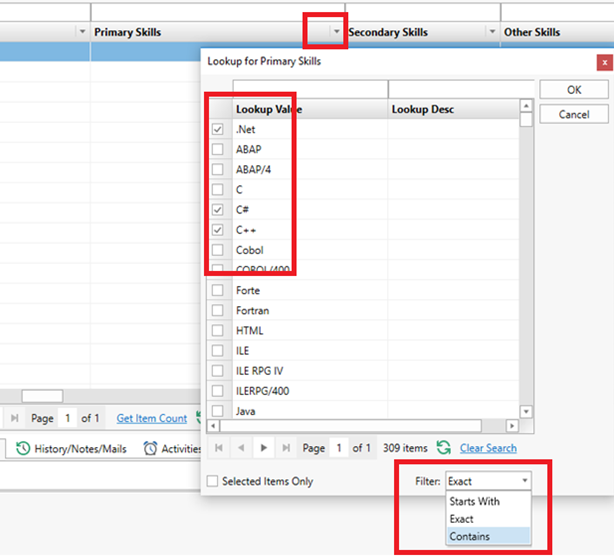Screen dimensions: 614x557
Task: Check the Forte checkbox
Action: 217,290
